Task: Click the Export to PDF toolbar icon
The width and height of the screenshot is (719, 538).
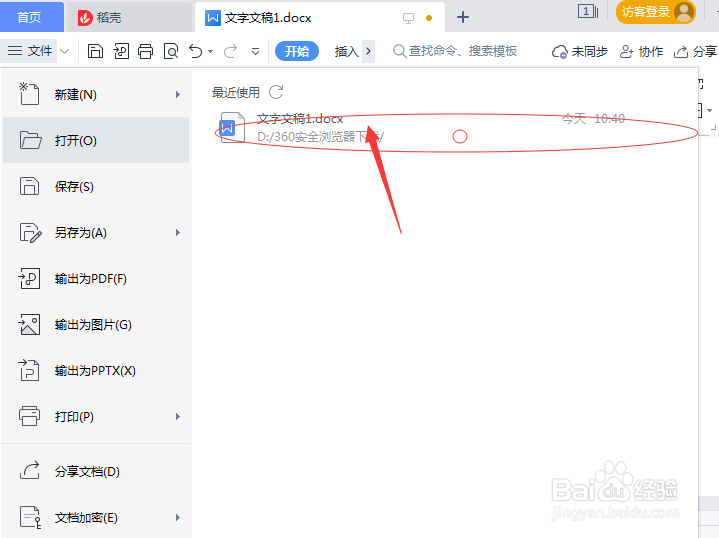Action: tap(121, 51)
